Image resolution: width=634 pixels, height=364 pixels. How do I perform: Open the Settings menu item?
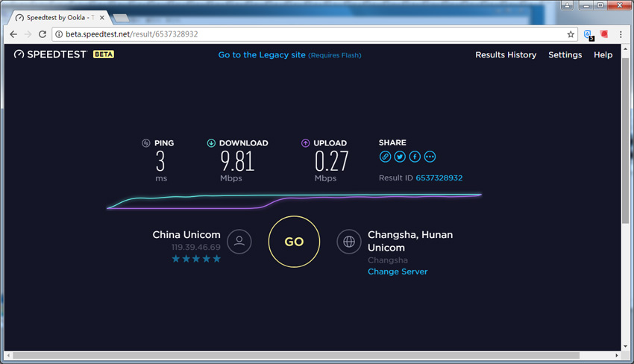[x=565, y=55]
